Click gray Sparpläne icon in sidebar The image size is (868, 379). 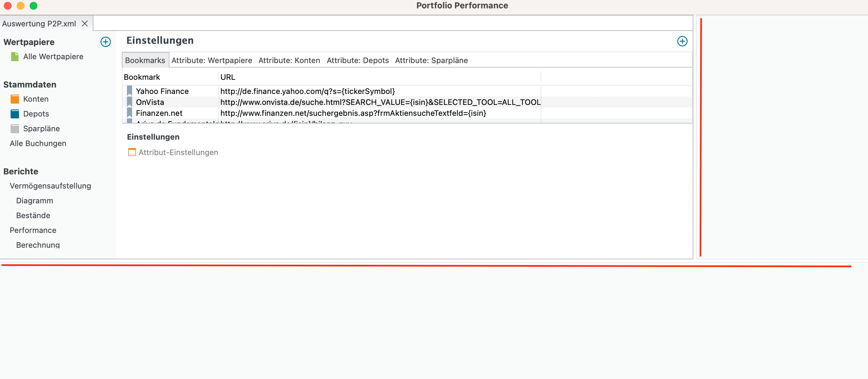(15, 129)
